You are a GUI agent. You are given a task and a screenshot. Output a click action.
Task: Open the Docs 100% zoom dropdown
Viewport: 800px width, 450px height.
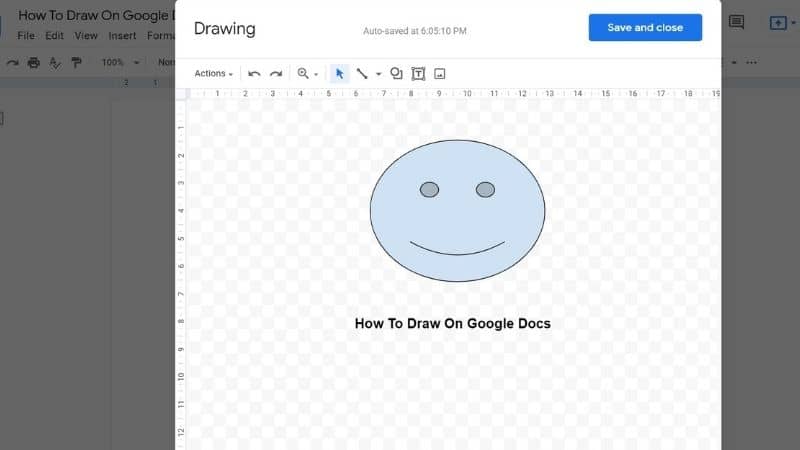[120, 62]
